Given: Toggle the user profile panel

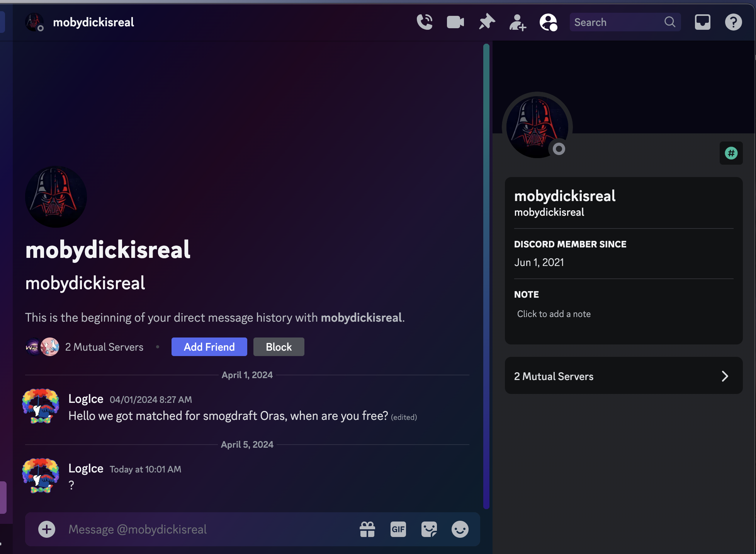Looking at the screenshot, I should point(548,22).
